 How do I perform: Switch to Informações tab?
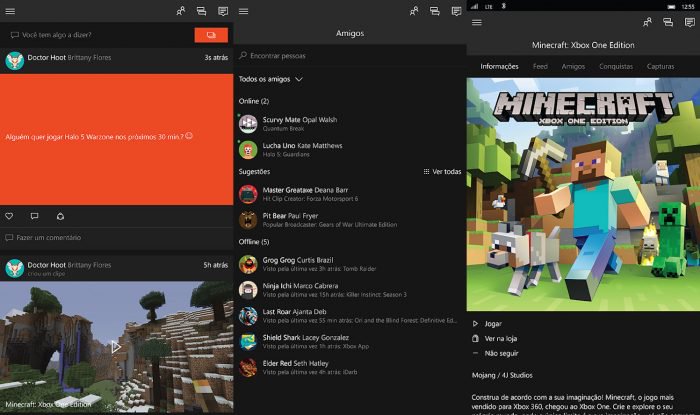click(x=499, y=66)
